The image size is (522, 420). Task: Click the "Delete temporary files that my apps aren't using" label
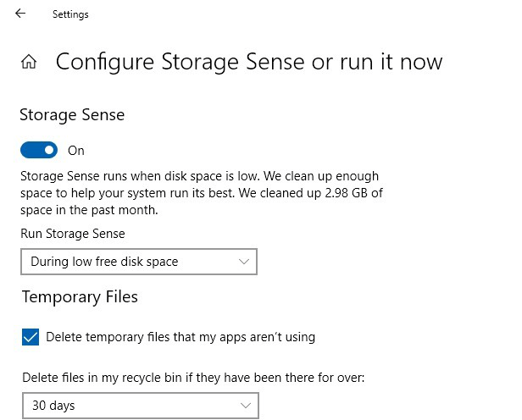pos(180,337)
